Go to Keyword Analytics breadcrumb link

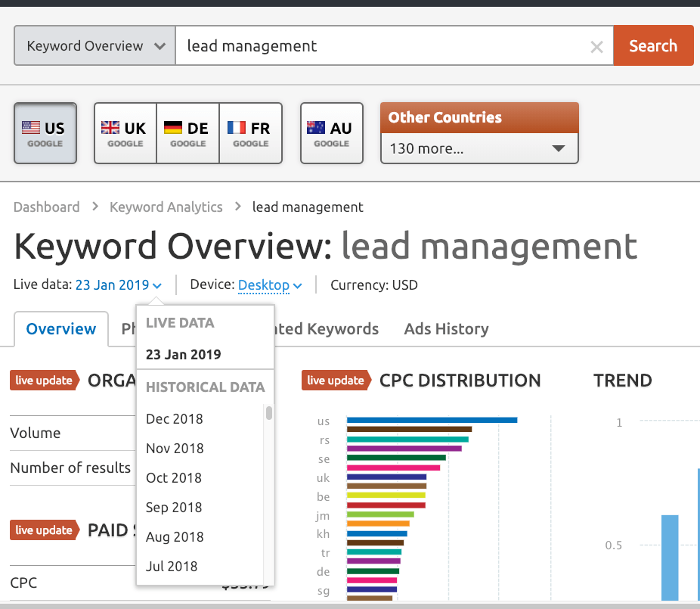click(x=166, y=207)
